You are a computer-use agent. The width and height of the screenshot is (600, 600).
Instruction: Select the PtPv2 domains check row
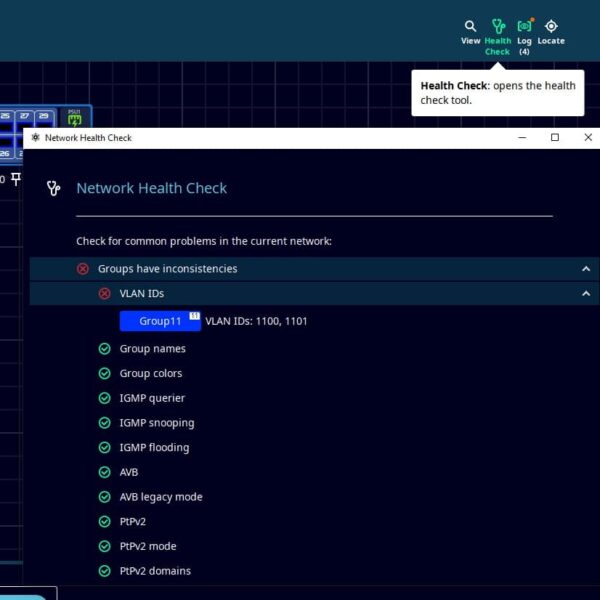(x=154, y=571)
